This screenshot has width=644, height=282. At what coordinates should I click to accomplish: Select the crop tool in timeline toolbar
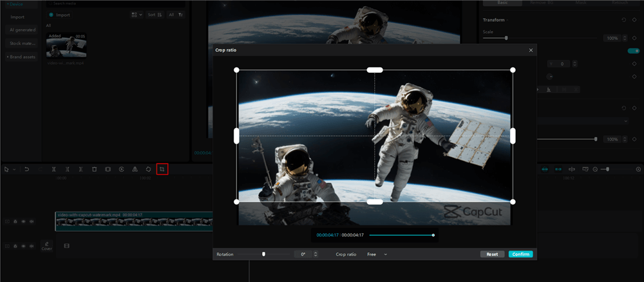tap(162, 169)
